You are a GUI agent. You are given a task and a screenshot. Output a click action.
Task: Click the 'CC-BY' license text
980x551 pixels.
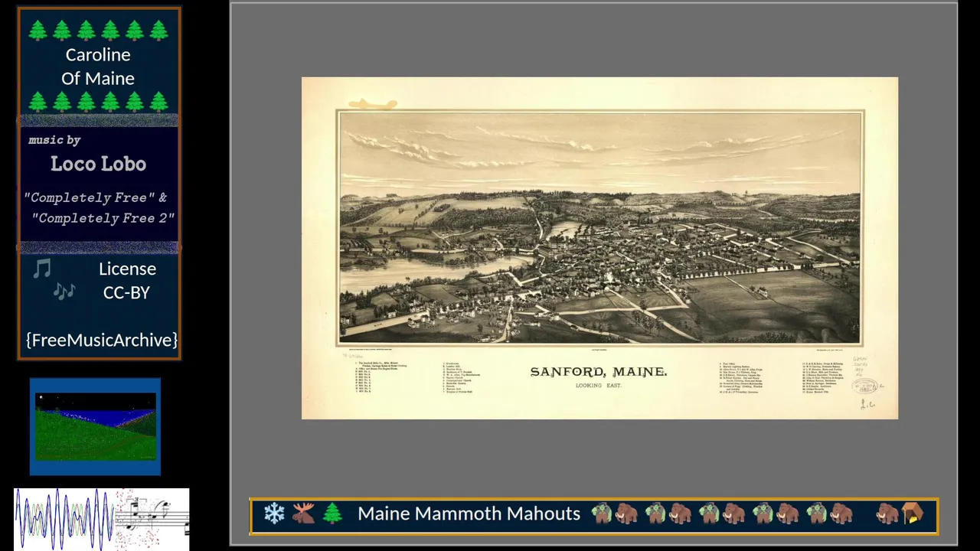(126, 292)
